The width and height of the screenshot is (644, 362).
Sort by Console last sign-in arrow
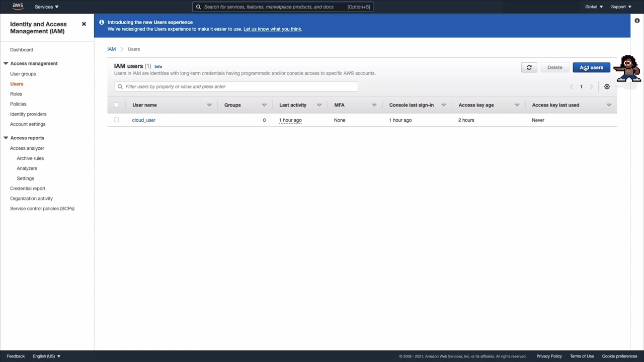443,105
